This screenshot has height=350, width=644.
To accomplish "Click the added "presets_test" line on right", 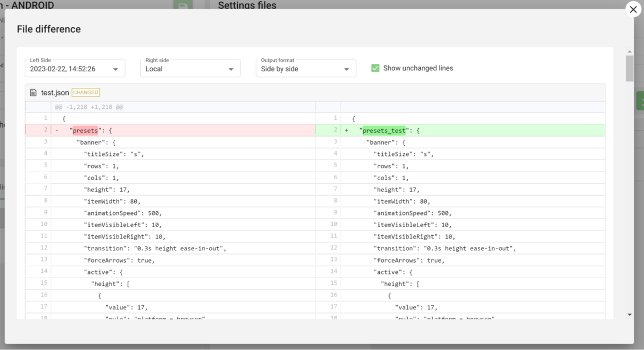I will 460,130.
